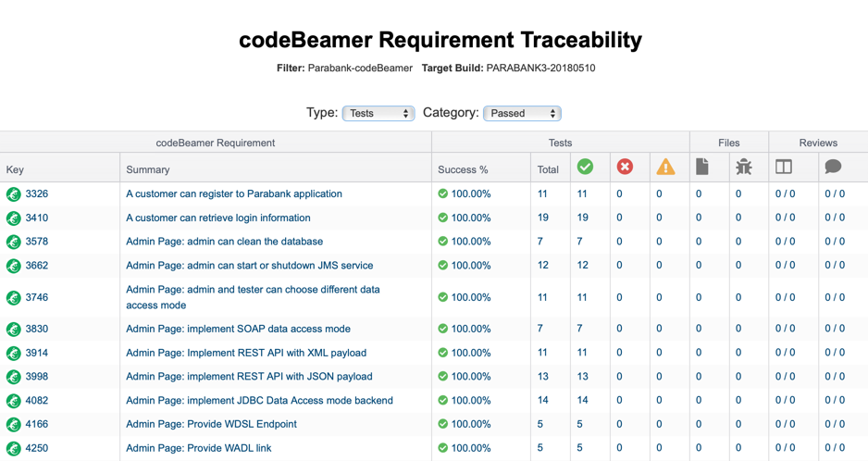The height and width of the screenshot is (461, 868).
Task: Open the Type dropdown showing Tests
Action: pyautogui.click(x=378, y=113)
